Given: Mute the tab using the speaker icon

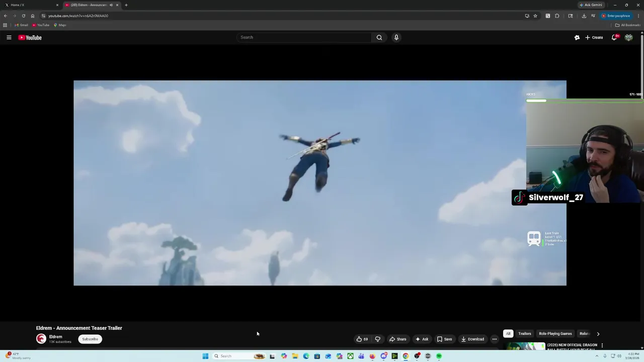Looking at the screenshot, I should [111, 5].
